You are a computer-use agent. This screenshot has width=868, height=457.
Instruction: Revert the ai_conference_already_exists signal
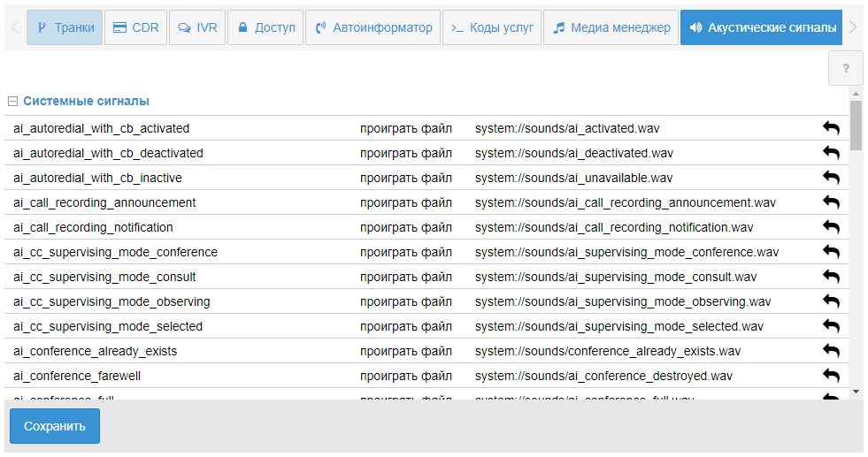coord(831,351)
